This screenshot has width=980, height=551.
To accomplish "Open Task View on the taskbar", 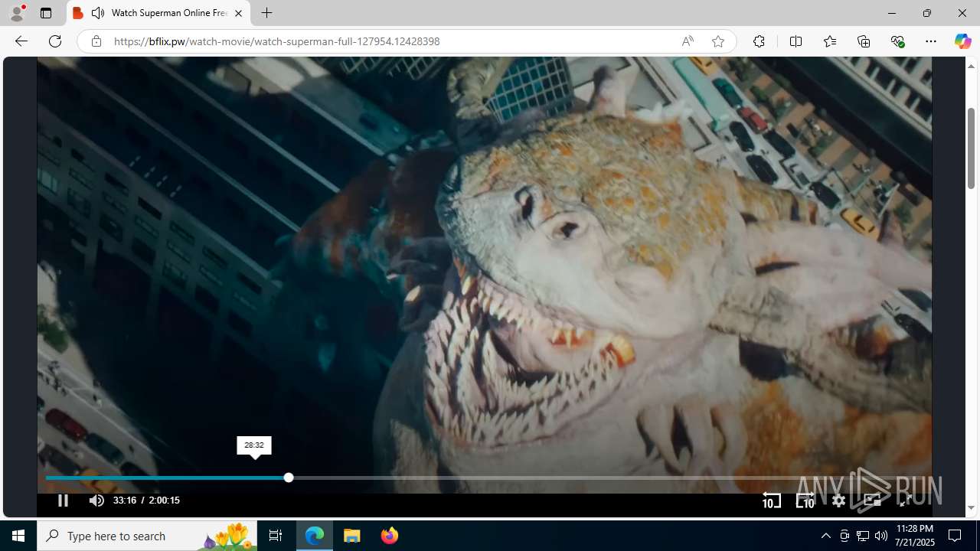I will click(276, 536).
